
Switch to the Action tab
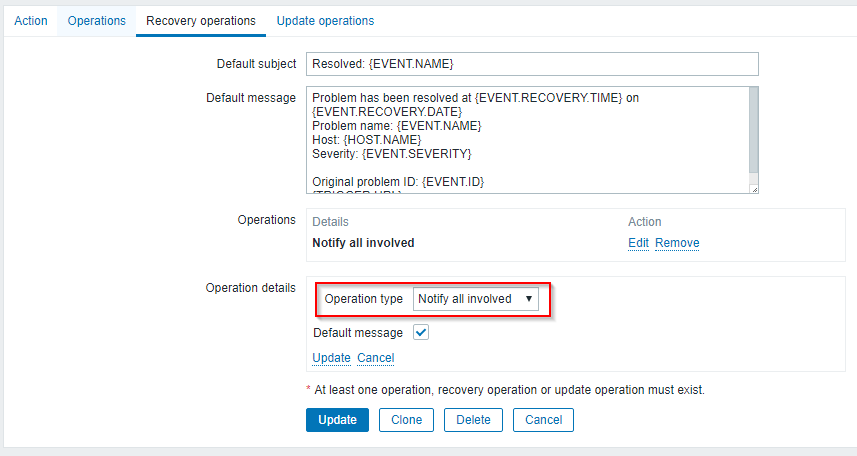pyautogui.click(x=31, y=20)
